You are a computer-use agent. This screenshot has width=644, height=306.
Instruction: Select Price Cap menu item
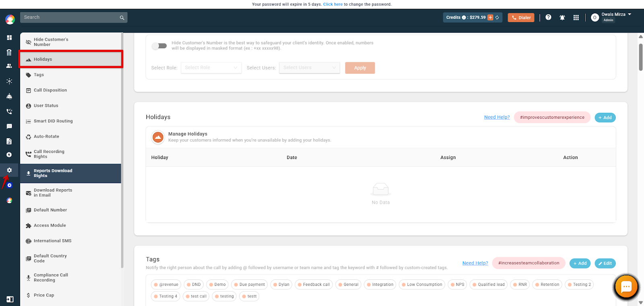[70, 295]
